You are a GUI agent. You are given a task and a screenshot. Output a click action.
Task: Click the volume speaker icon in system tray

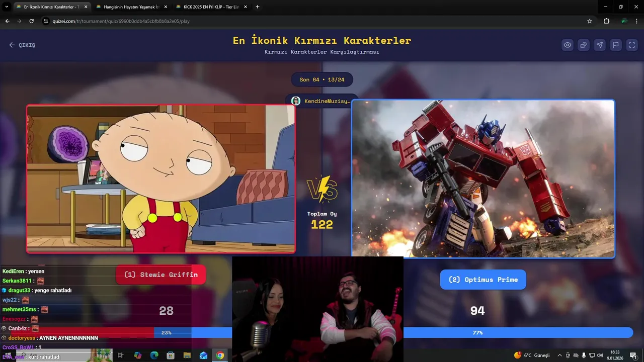[x=600, y=355]
